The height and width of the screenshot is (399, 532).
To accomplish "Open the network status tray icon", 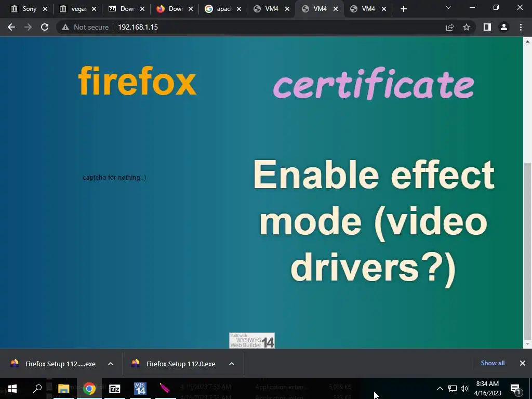I will point(453,389).
